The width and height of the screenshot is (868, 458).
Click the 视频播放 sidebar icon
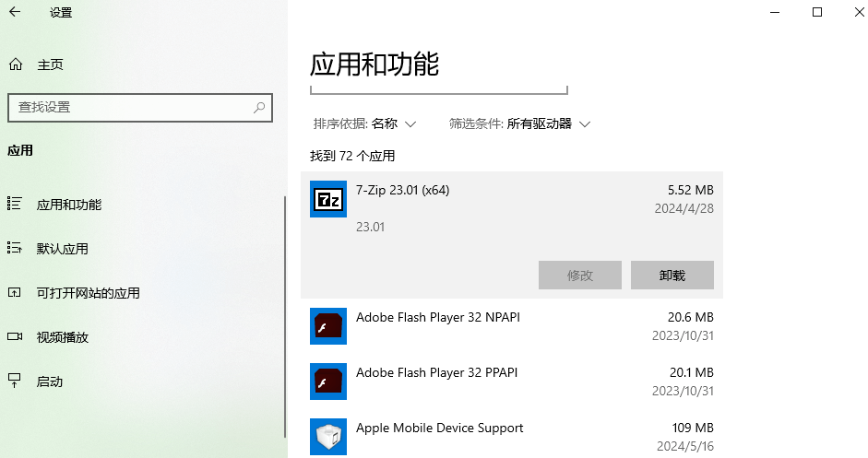(15, 337)
